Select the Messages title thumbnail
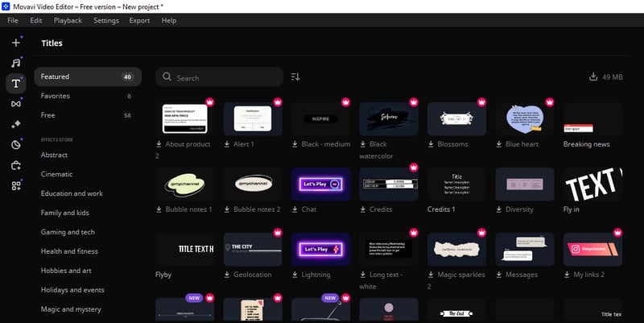644x323 pixels. coord(525,250)
